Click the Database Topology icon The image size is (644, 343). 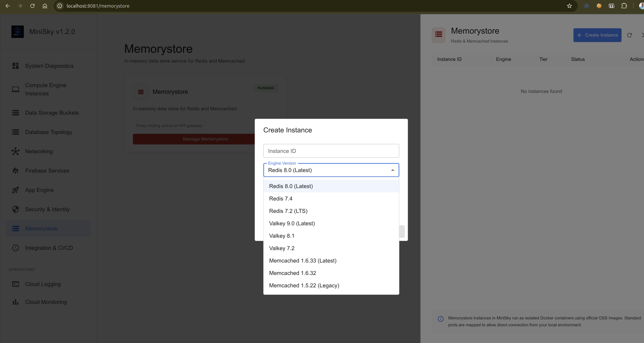click(x=16, y=132)
